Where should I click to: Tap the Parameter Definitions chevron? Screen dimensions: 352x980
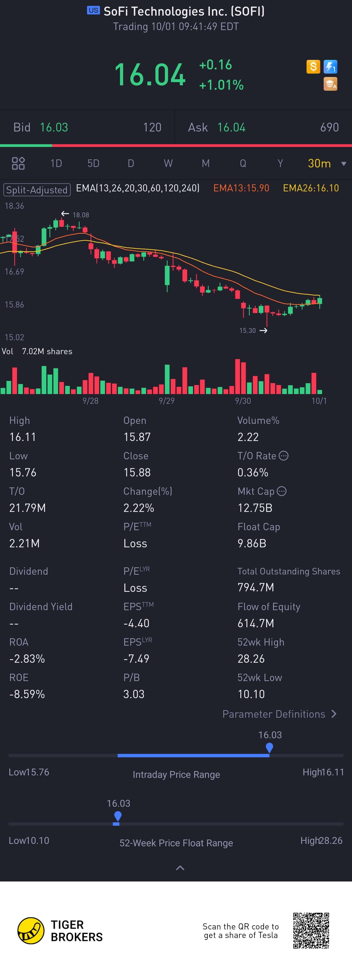point(334,714)
